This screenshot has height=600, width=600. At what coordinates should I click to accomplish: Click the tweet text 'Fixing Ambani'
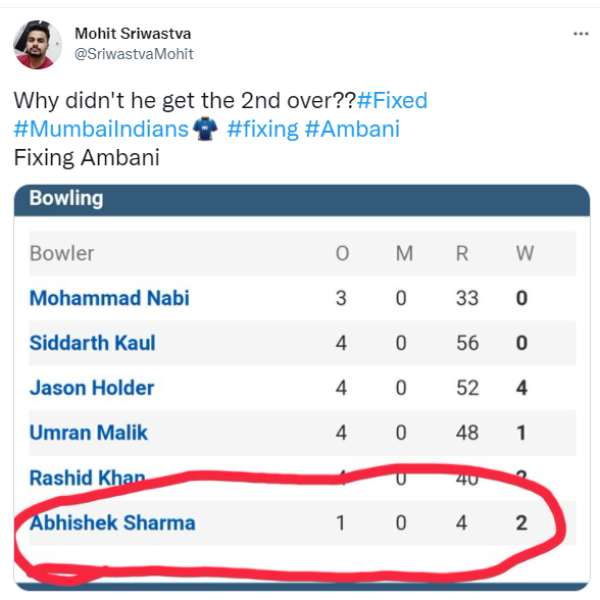click(86, 157)
